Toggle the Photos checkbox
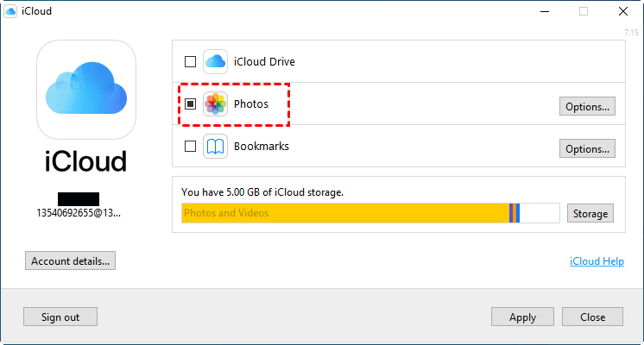 click(x=190, y=104)
